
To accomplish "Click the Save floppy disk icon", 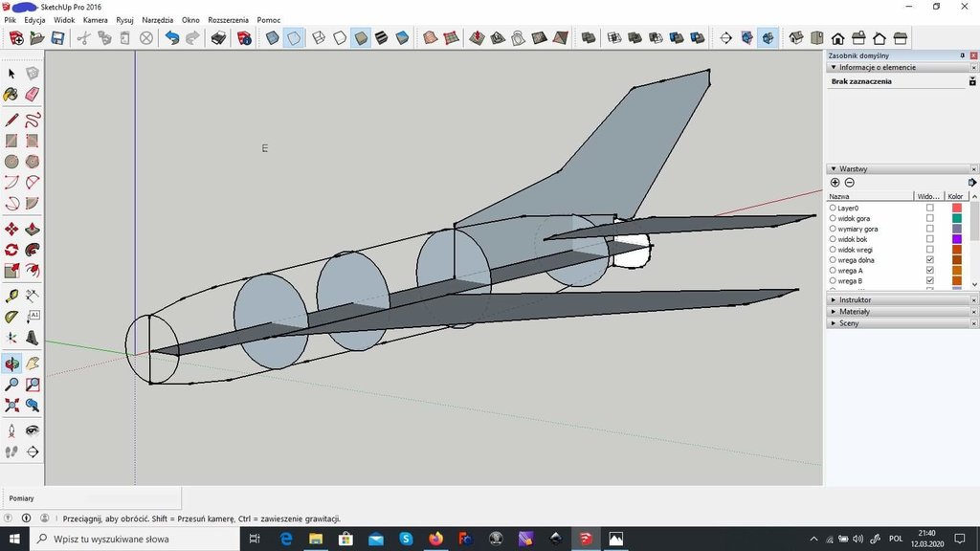I will (x=57, y=38).
